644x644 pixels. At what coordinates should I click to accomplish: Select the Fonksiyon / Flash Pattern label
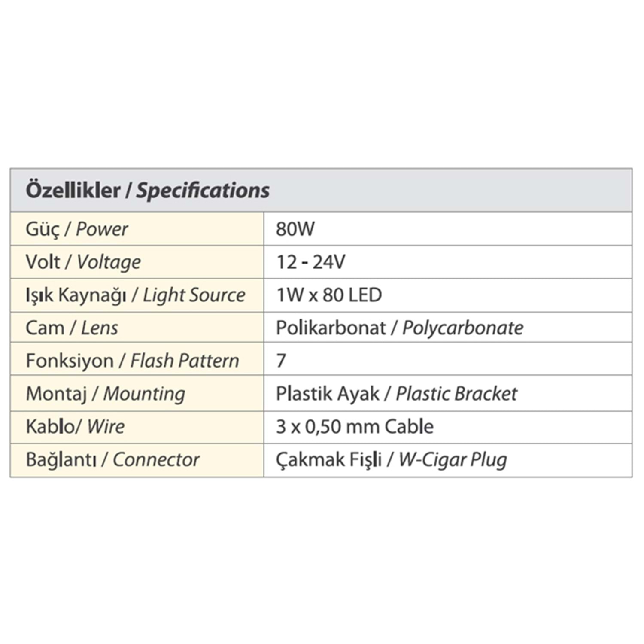132,361
